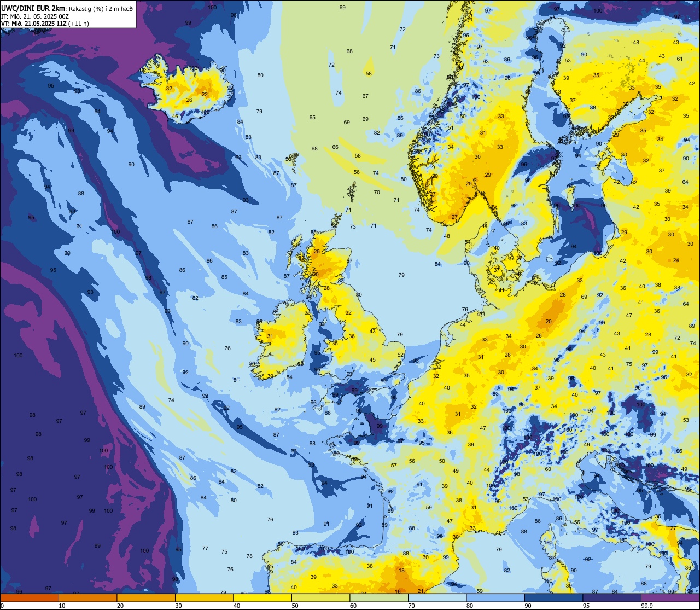The image size is (700, 610).
Task: Click the 30–40 legend color swatch
Action: point(204,597)
